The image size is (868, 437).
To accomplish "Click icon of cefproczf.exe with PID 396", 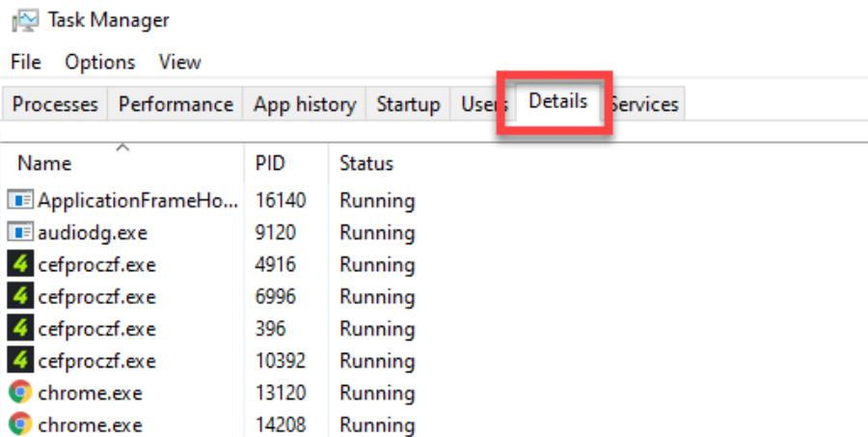I will [x=20, y=329].
